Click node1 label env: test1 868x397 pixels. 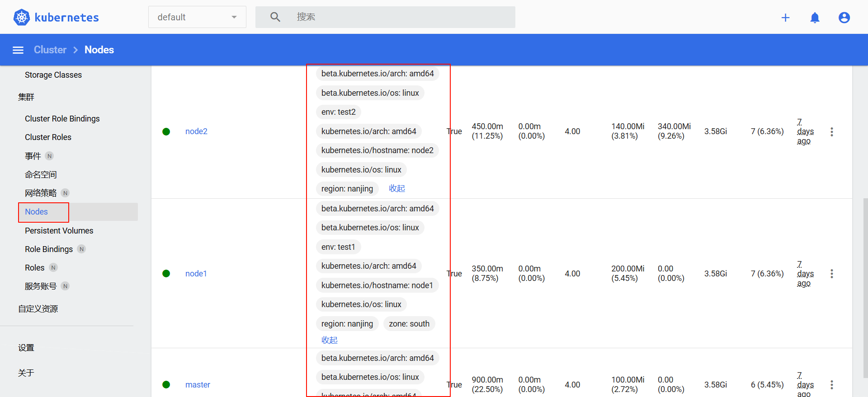pos(338,247)
